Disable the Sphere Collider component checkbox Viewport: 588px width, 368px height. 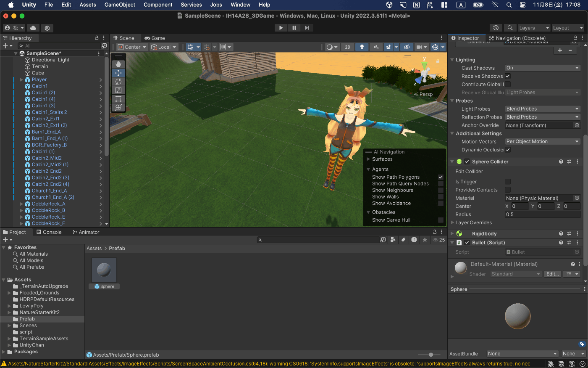[467, 161]
